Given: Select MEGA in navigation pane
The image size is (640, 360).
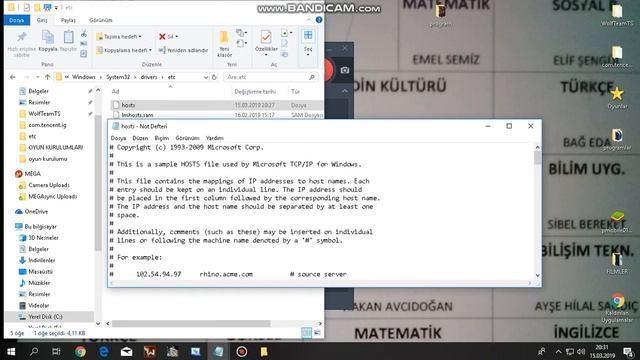Looking at the screenshot, I should [32, 174].
